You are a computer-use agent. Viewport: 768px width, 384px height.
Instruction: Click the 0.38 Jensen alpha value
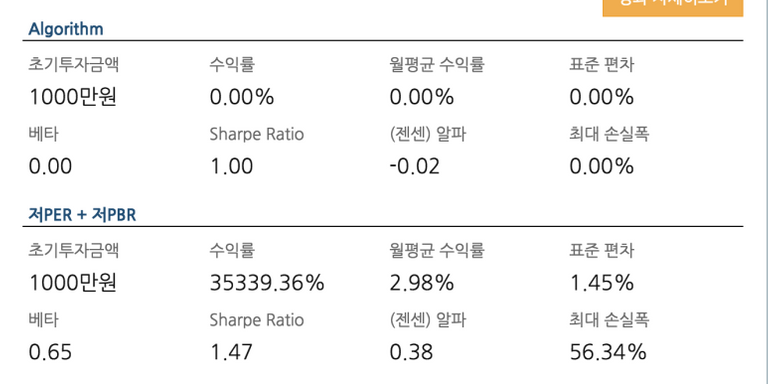[x=411, y=352]
